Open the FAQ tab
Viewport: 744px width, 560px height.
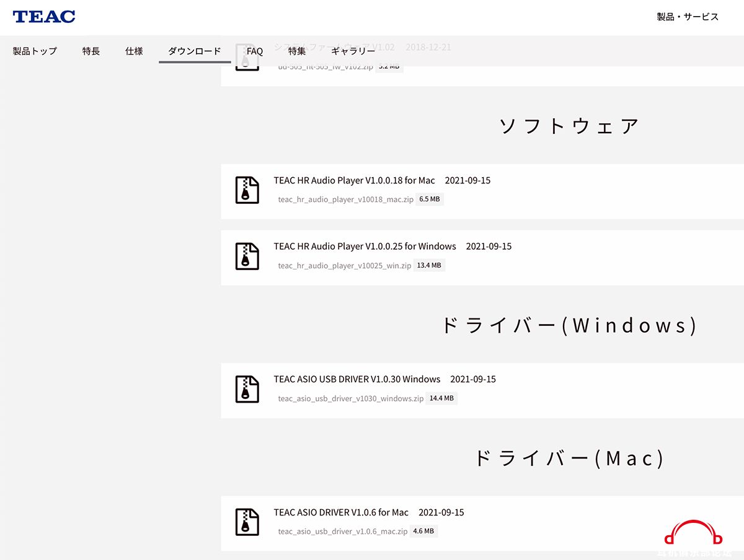pyautogui.click(x=255, y=51)
